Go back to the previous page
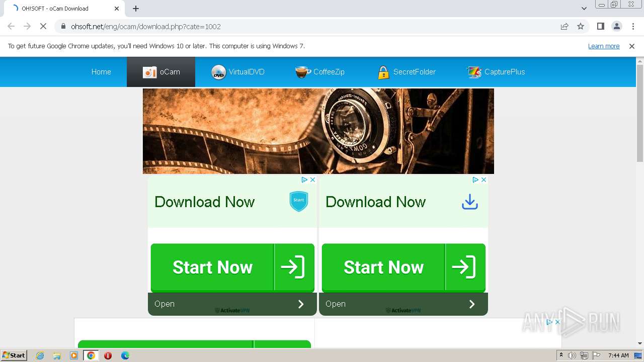Viewport: 644px width, 362px height. pos(11,27)
